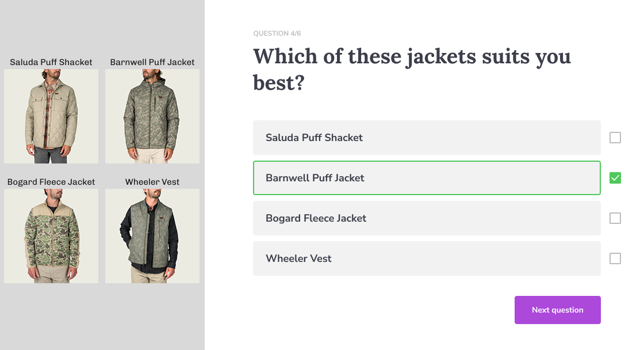Deselect the Barnwell Puff Jacket answer option

coord(427,178)
